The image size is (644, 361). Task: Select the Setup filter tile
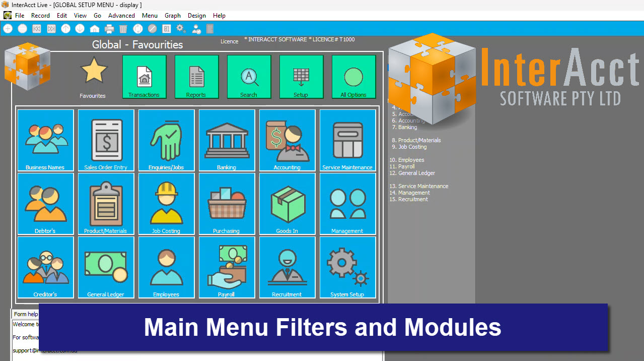(x=301, y=77)
